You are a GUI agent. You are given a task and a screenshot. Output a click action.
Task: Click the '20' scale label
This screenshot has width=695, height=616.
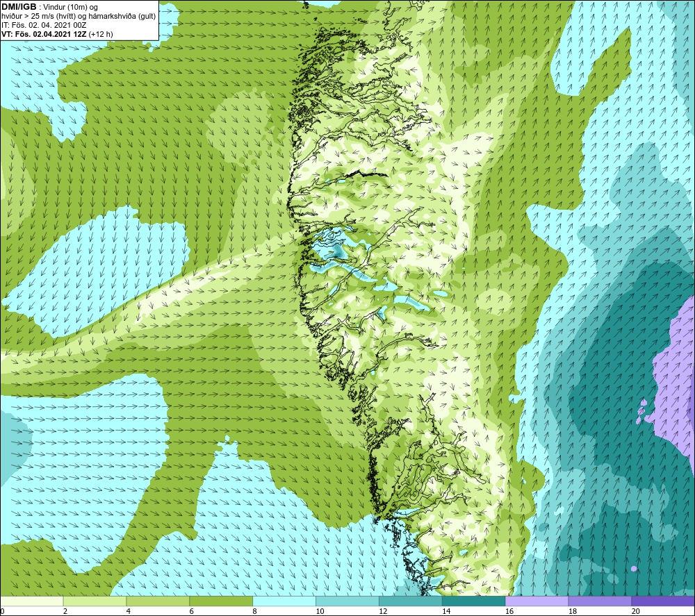[x=636, y=611]
